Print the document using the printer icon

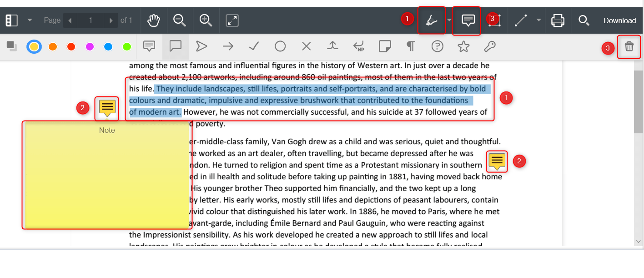[558, 20]
